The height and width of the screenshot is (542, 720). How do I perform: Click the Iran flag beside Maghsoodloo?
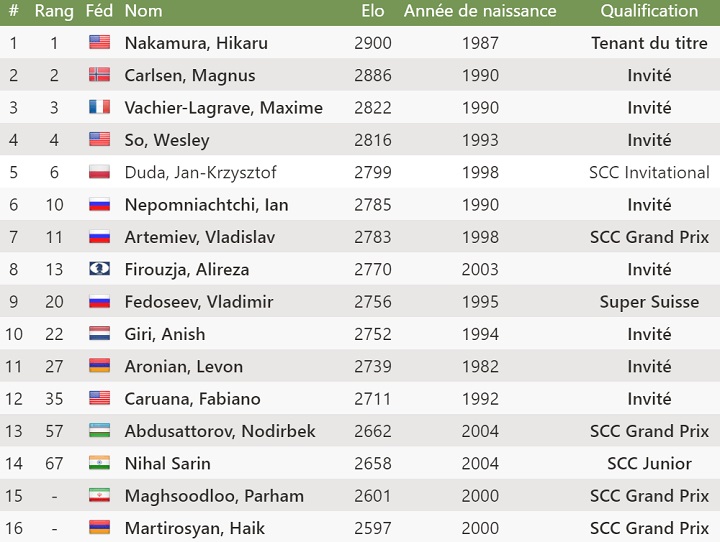pyautogui.click(x=100, y=495)
